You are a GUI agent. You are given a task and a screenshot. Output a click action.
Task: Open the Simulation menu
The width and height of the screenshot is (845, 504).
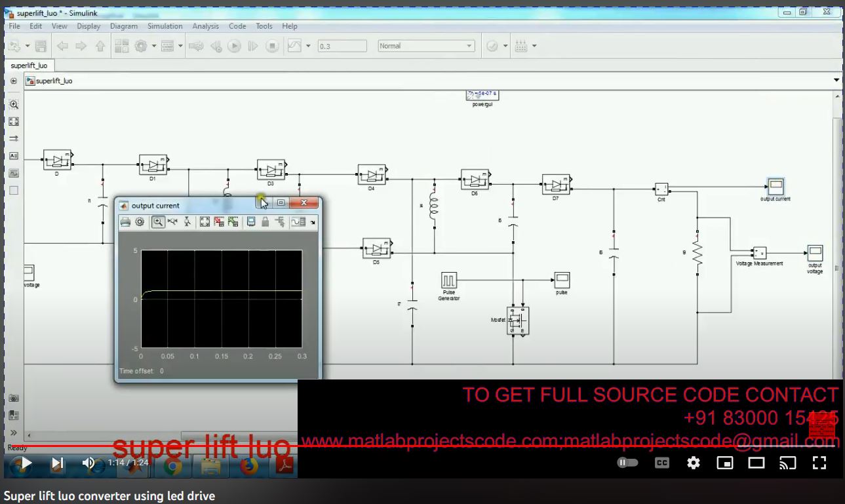tap(165, 26)
